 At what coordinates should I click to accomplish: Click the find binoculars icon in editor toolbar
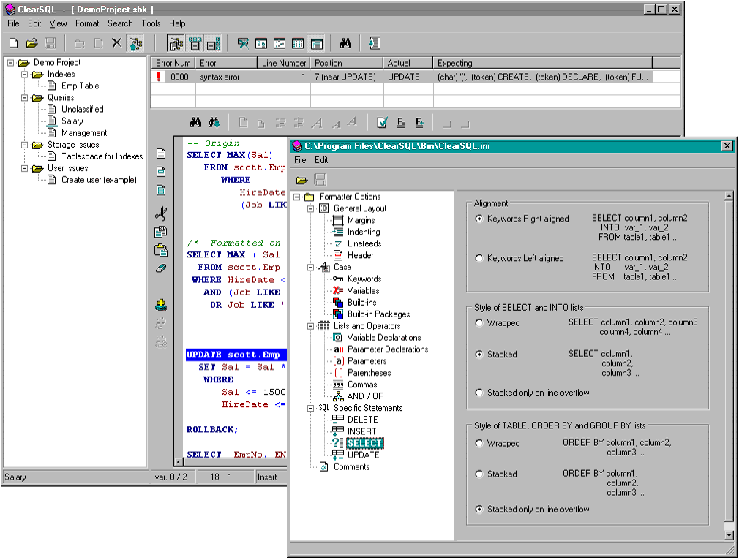pos(195,123)
